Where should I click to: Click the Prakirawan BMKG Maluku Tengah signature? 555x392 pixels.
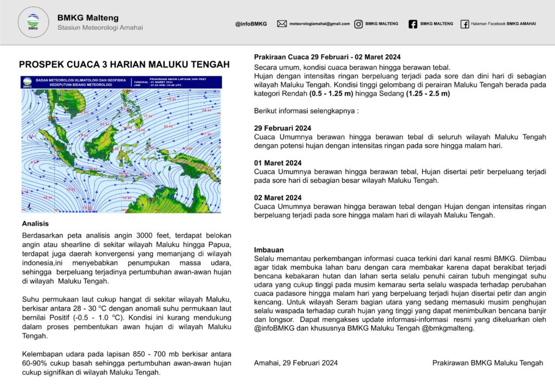click(x=487, y=363)
